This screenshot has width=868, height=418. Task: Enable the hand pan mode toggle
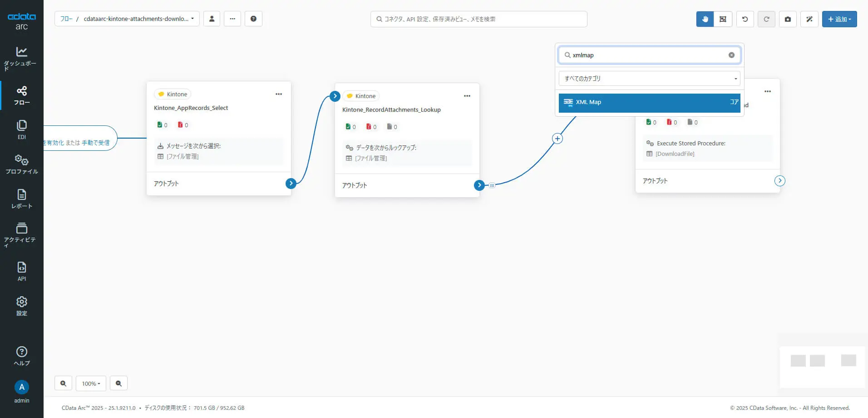pyautogui.click(x=705, y=19)
